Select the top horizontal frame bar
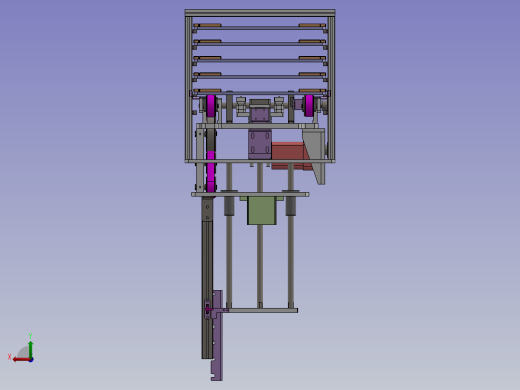The width and height of the screenshot is (520, 390). click(260, 13)
